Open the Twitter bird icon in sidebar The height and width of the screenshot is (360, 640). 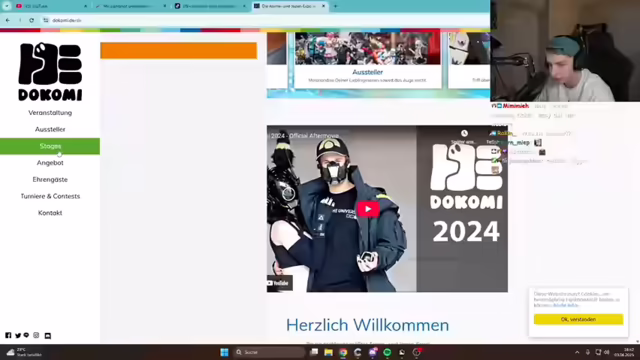tap(18, 336)
